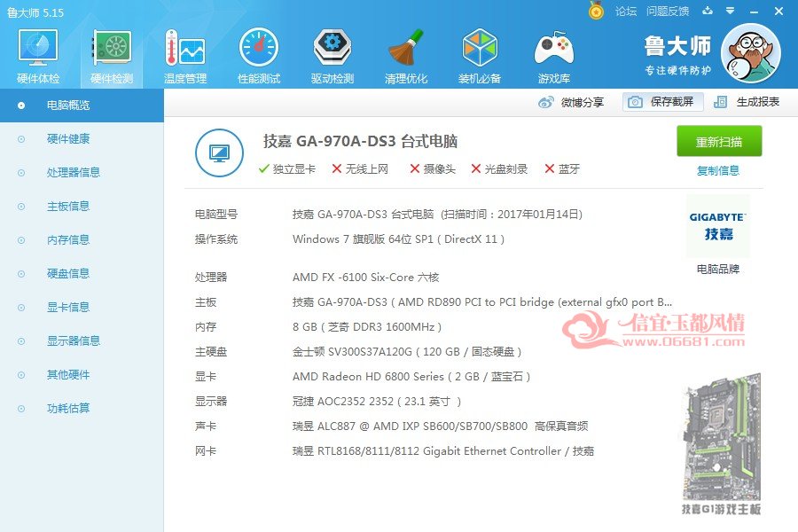Click the 论坛 forum link
This screenshot has height=532, width=798.
(x=625, y=12)
